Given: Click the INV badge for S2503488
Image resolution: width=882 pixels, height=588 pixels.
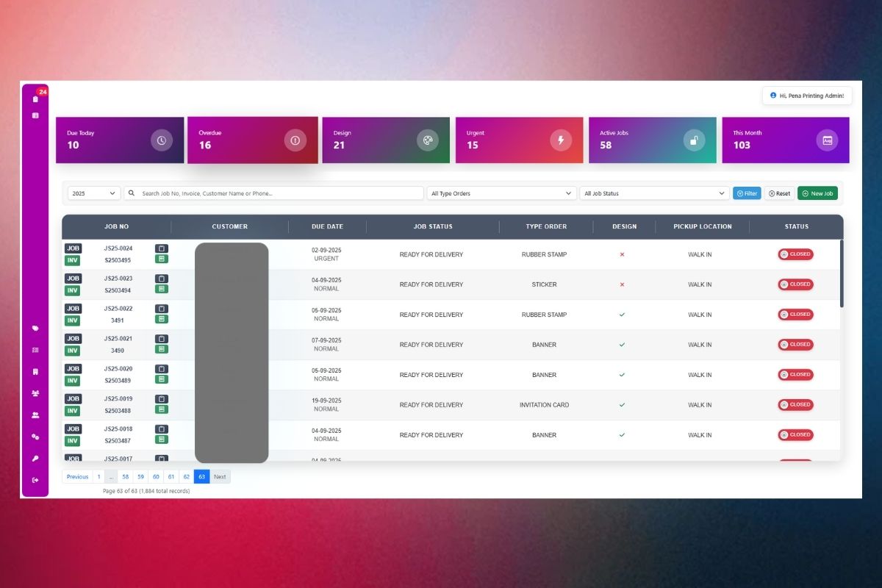Looking at the screenshot, I should (73, 411).
